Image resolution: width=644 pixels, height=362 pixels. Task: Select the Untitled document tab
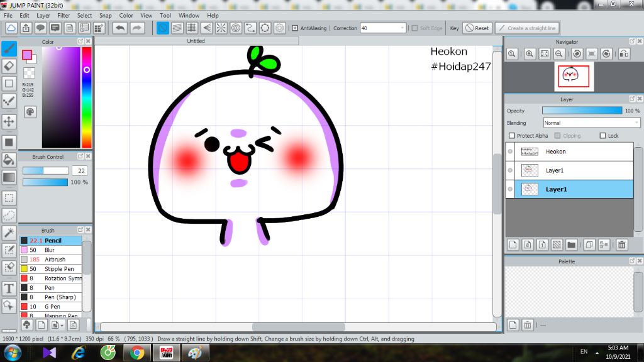click(x=196, y=41)
